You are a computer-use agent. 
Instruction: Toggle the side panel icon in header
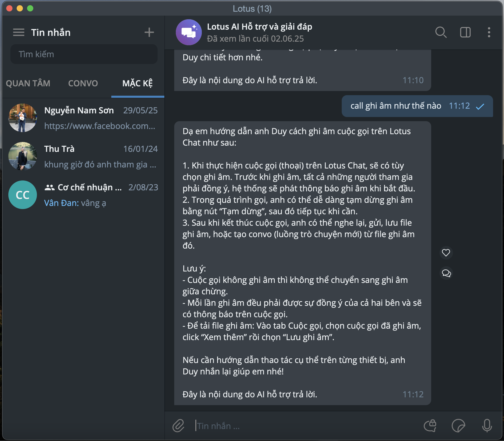click(x=465, y=33)
